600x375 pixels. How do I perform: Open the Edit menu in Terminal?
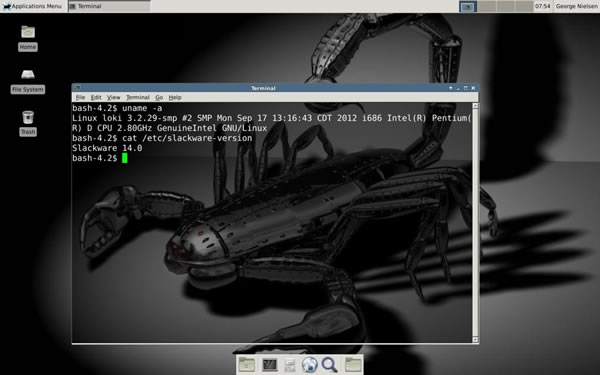[x=96, y=98]
